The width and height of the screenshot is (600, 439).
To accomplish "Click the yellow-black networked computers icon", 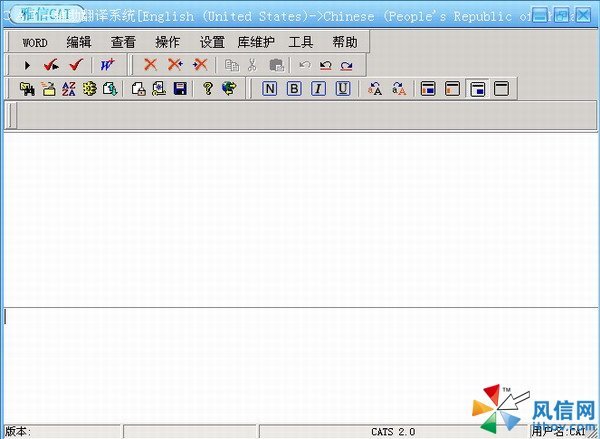I will 27,89.
